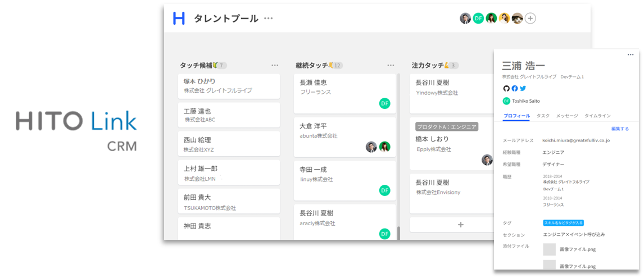Click デザイナー desired job value
Image resolution: width=644 pixels, height=278 pixels.
click(x=553, y=164)
